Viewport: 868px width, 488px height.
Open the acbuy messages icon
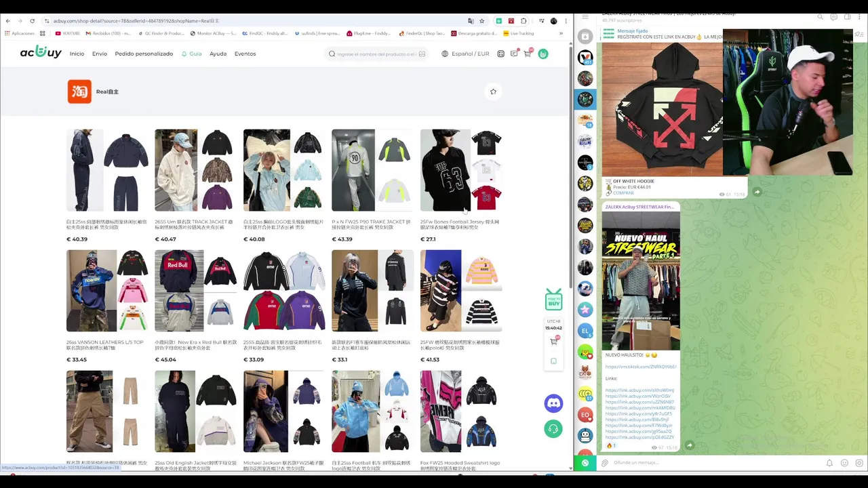[514, 53]
